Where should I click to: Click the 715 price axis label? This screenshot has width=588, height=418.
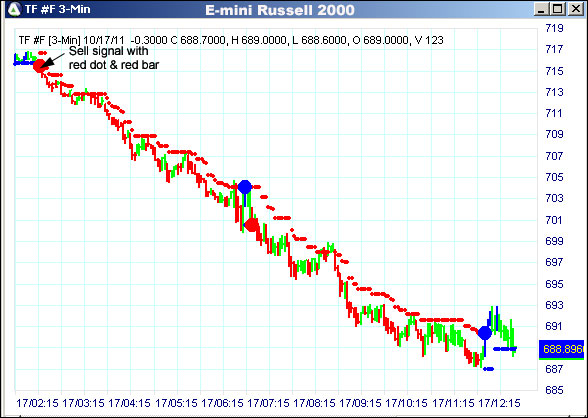click(554, 71)
